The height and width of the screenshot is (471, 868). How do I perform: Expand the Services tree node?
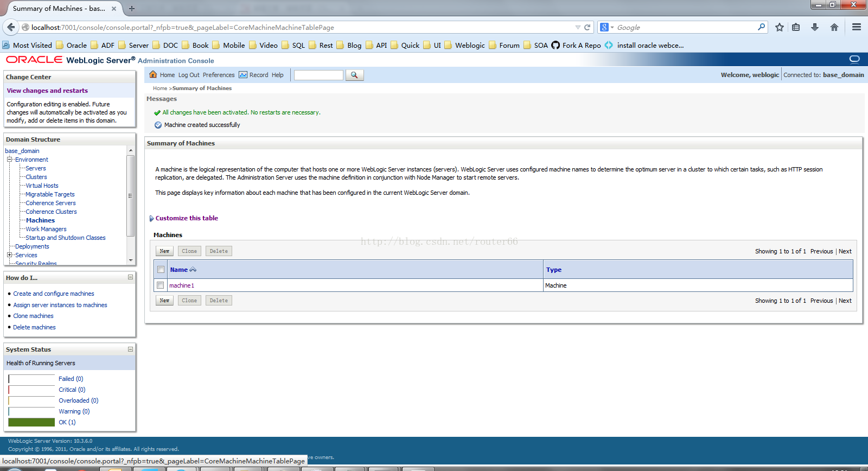coord(9,255)
